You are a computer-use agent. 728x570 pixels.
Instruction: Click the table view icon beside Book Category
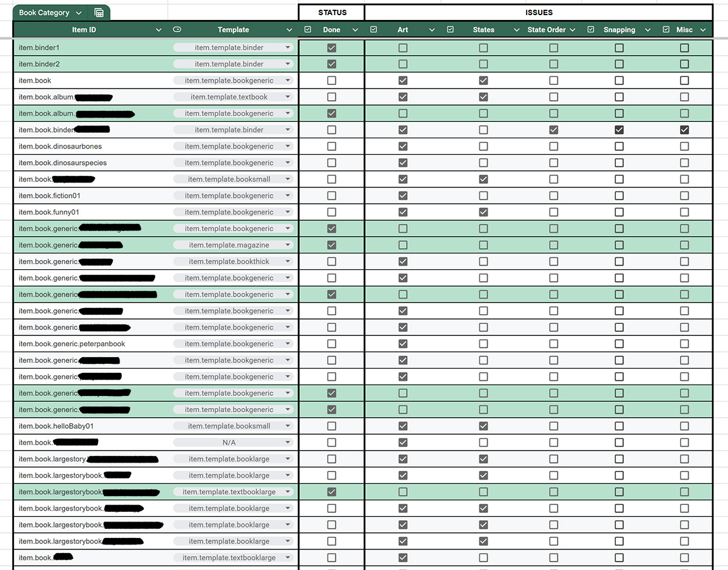pyautogui.click(x=99, y=13)
